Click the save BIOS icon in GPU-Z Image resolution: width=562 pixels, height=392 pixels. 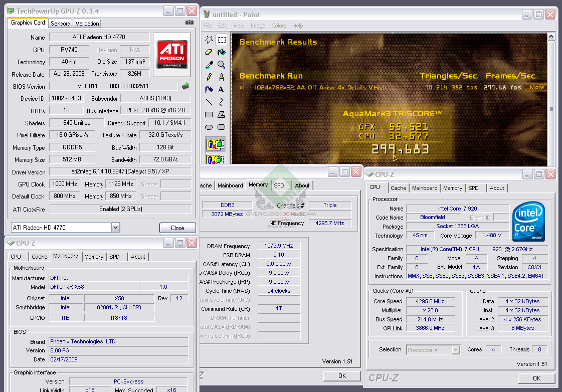[x=185, y=86]
